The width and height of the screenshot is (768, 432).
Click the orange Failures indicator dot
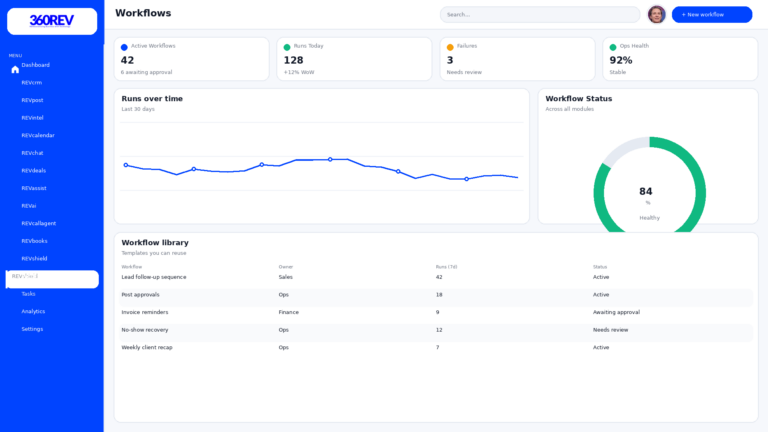pos(450,47)
